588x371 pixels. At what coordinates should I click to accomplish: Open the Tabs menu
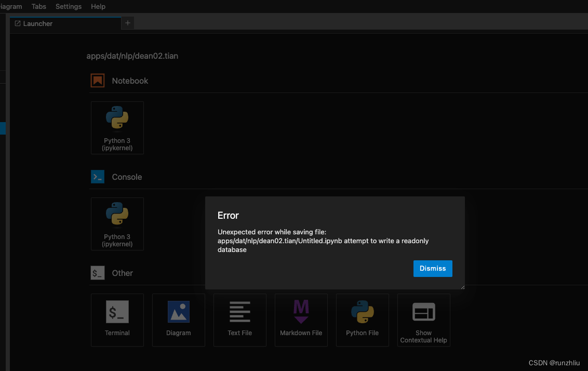pos(38,6)
